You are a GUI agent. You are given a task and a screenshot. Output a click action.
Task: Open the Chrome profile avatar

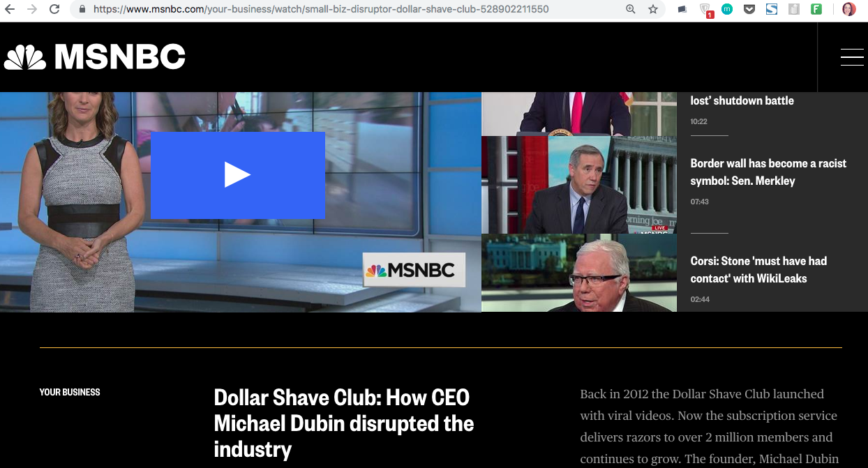click(x=848, y=10)
